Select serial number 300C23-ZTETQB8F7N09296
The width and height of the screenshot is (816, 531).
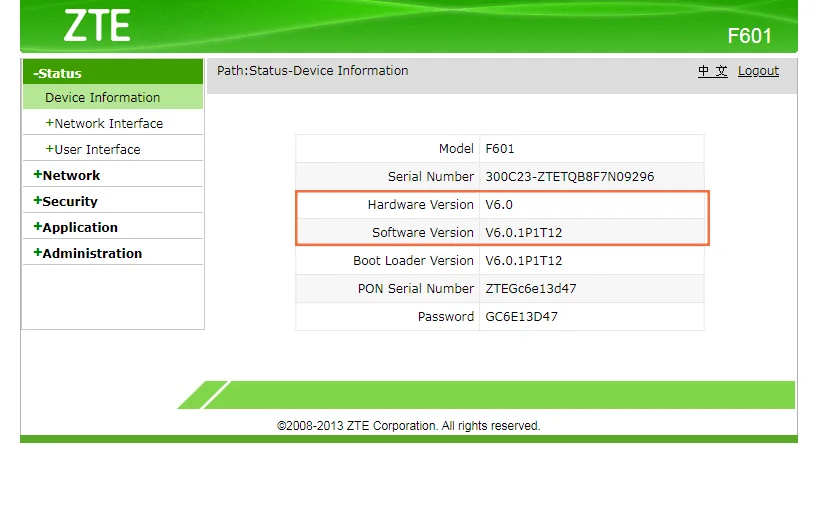pyautogui.click(x=569, y=176)
